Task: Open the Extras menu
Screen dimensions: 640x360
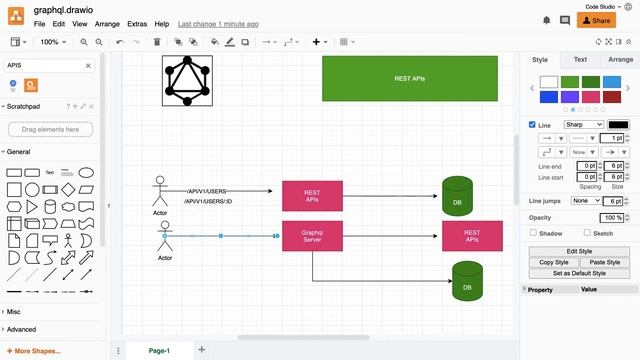Action: 137,24
